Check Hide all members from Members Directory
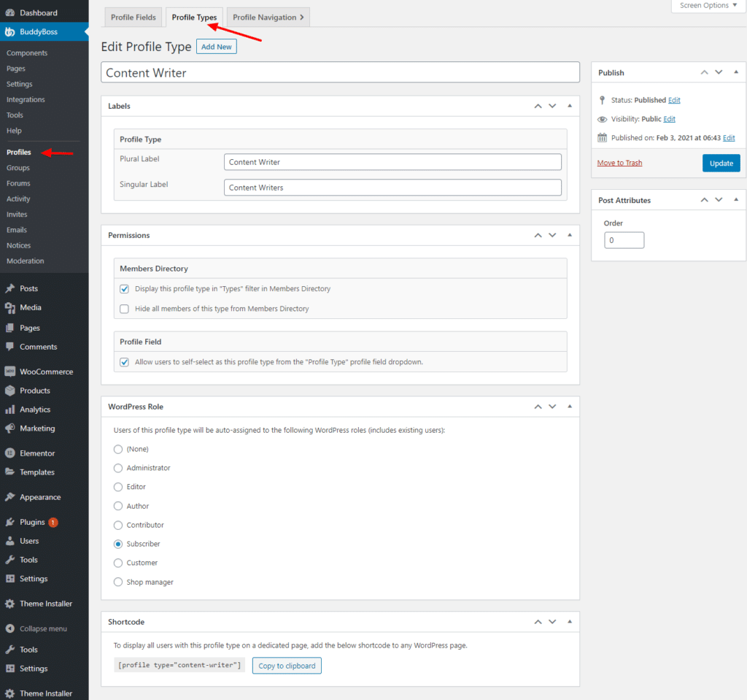The width and height of the screenshot is (747, 700). (x=124, y=309)
